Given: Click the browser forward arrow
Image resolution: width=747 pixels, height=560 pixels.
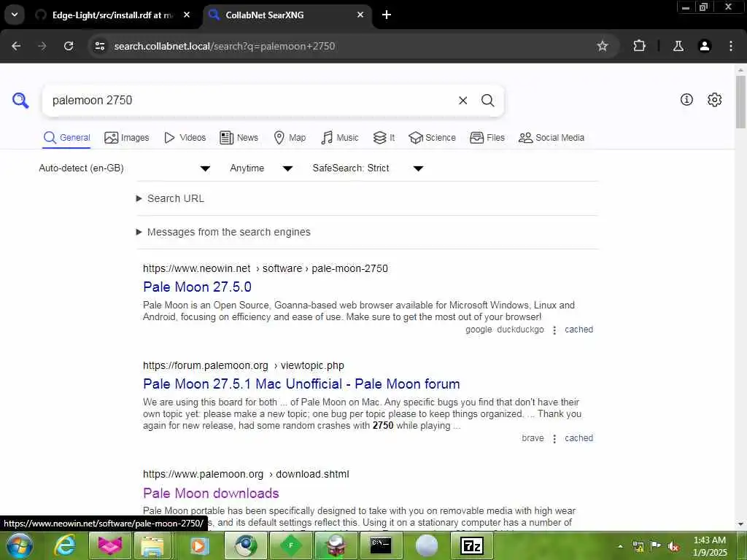Looking at the screenshot, I should [42, 46].
